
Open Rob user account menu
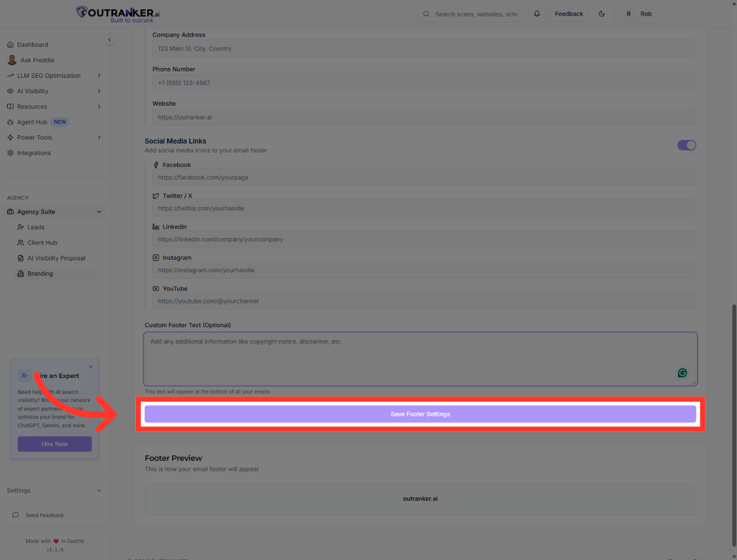pos(637,14)
